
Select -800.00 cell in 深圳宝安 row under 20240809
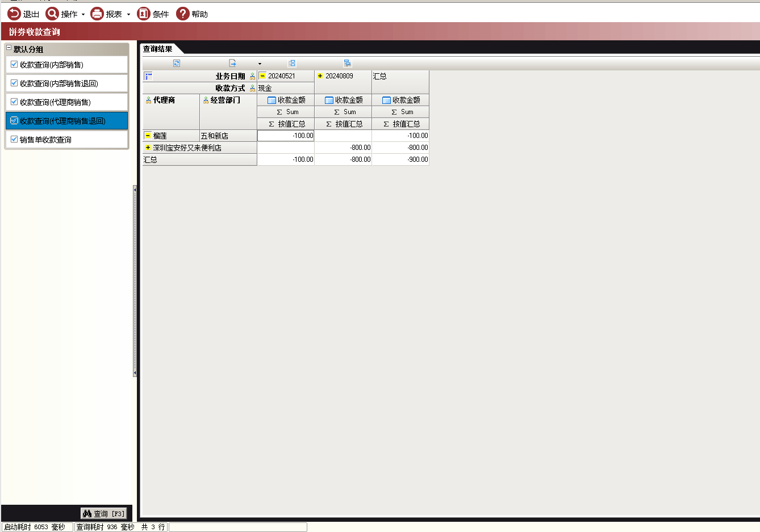click(343, 148)
